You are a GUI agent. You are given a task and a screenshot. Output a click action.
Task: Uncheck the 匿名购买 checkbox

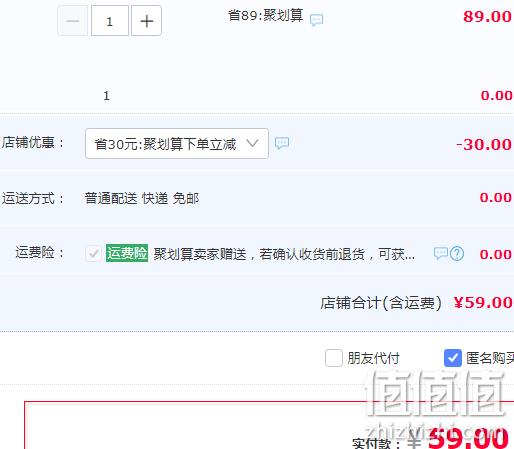[453, 358]
